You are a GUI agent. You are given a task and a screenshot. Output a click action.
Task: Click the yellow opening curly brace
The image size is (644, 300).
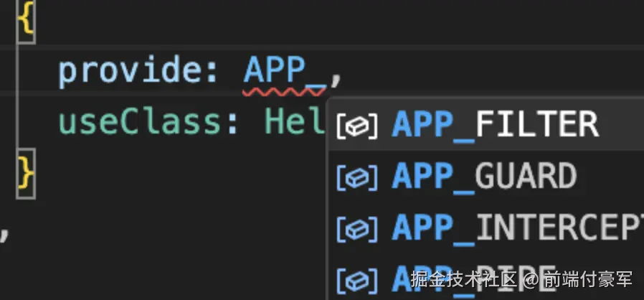[x=26, y=19]
